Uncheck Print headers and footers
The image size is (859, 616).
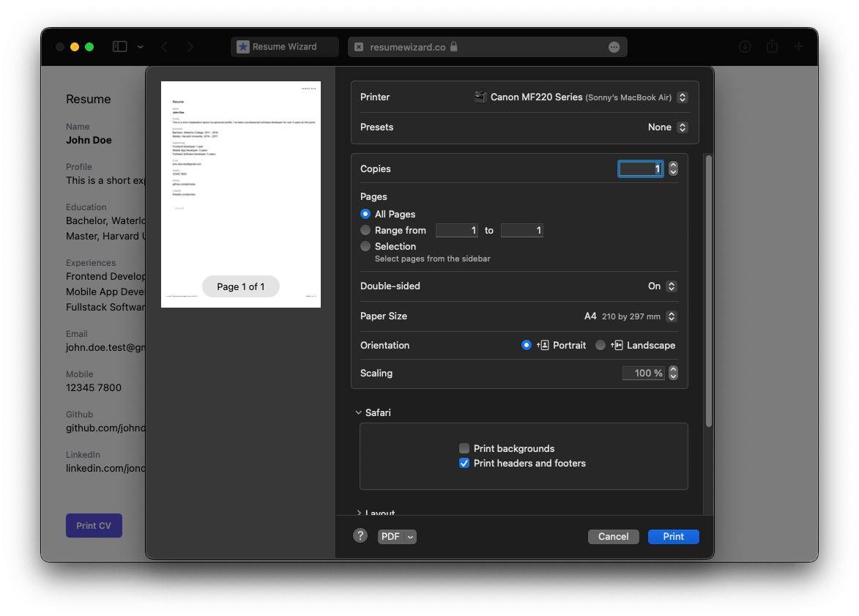click(x=464, y=463)
